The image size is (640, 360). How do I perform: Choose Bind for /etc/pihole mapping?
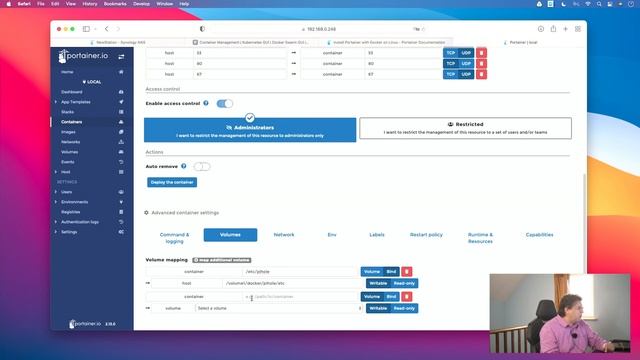[x=391, y=271]
